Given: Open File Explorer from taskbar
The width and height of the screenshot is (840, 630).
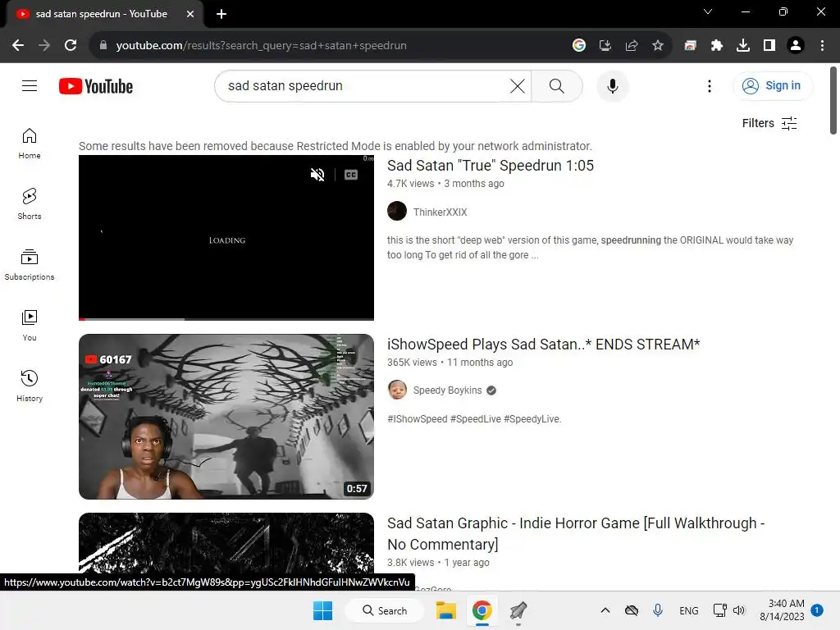Looking at the screenshot, I should pos(445,610).
